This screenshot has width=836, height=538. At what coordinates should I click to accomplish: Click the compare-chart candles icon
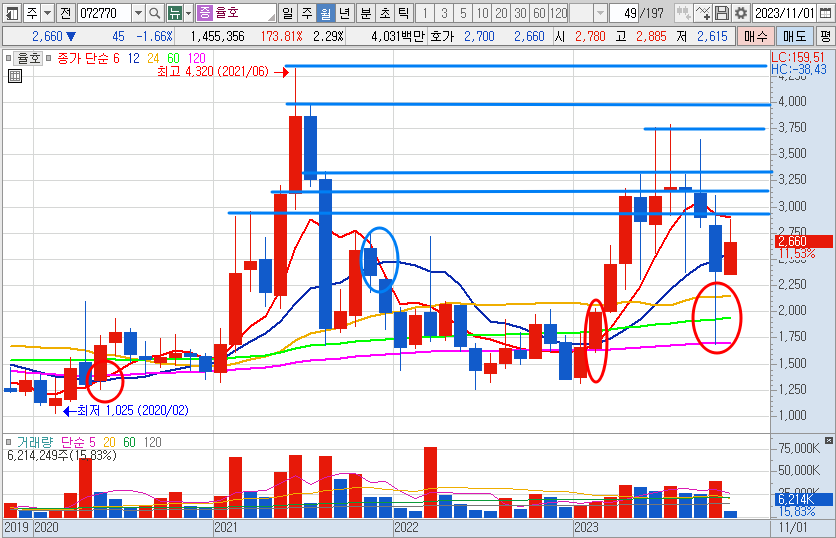click(x=683, y=13)
